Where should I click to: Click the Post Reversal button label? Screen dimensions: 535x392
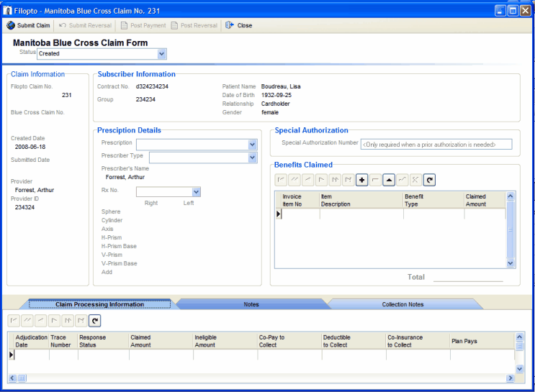click(199, 26)
